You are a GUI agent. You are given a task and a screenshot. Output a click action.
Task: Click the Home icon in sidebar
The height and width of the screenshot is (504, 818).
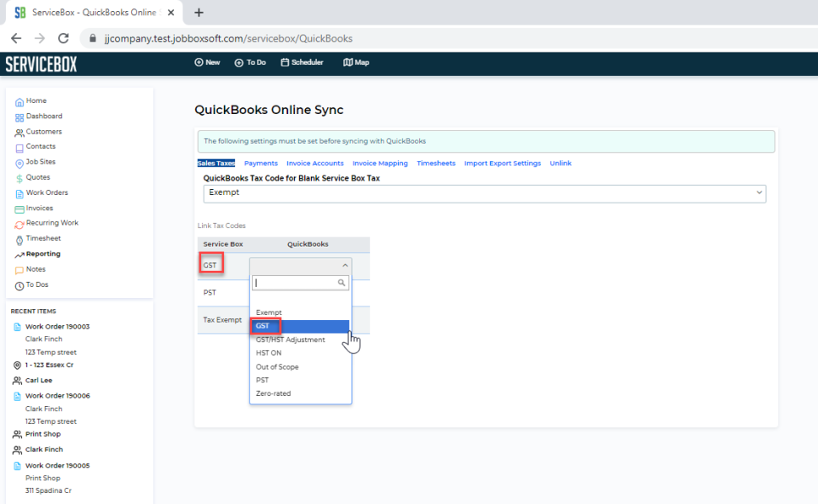(20, 101)
